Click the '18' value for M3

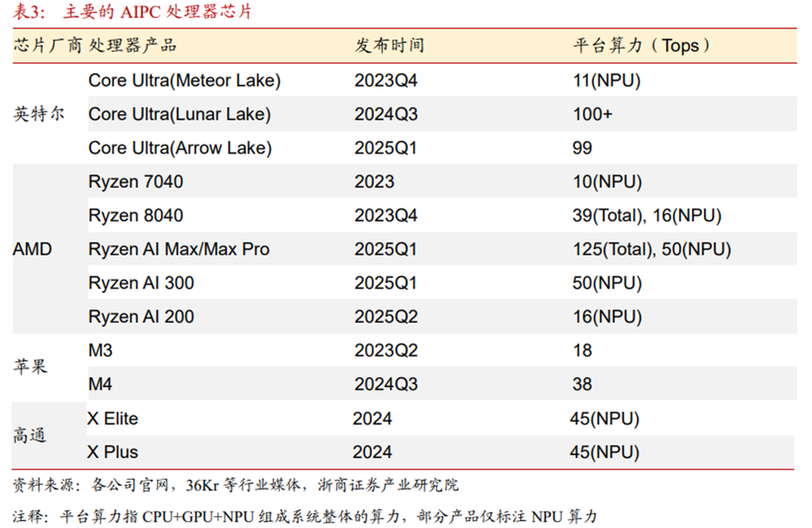point(582,350)
